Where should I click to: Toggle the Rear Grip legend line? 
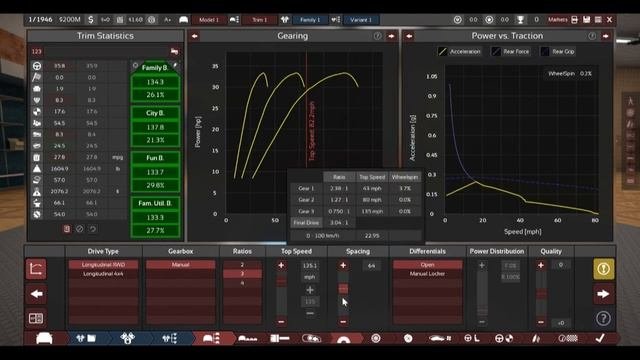coord(558,51)
